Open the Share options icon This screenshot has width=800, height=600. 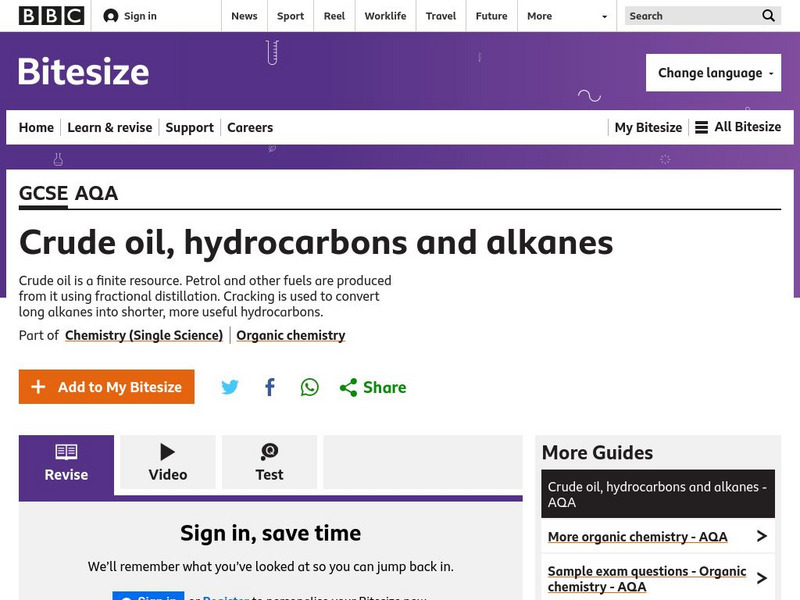(348, 387)
